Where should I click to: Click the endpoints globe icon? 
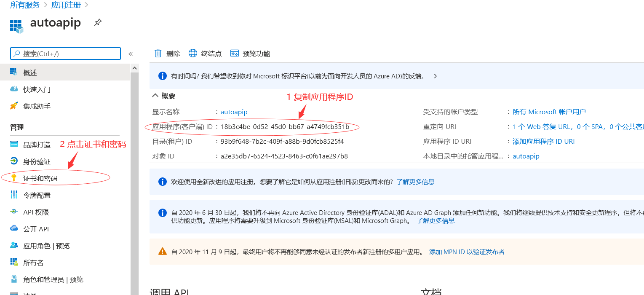tap(193, 53)
